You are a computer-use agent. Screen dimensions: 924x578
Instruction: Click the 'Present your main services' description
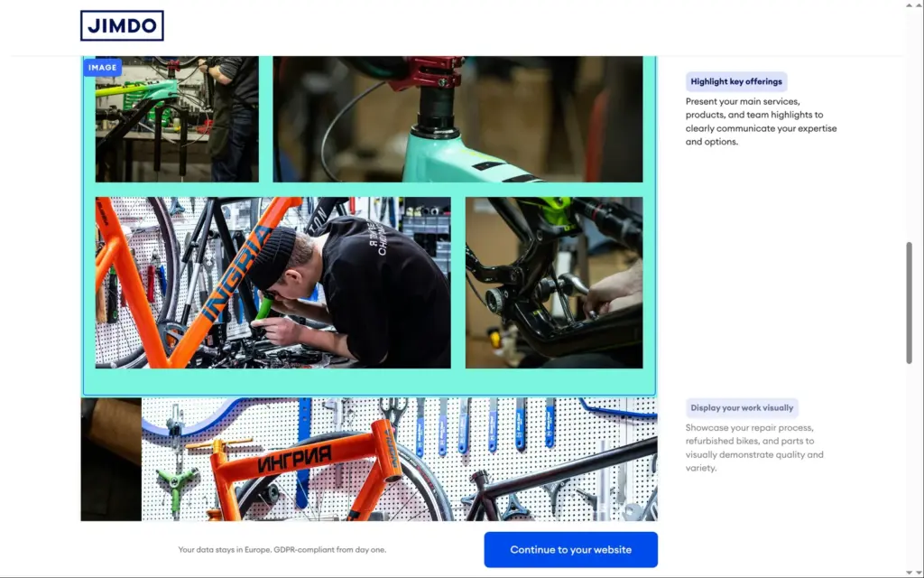coord(761,122)
